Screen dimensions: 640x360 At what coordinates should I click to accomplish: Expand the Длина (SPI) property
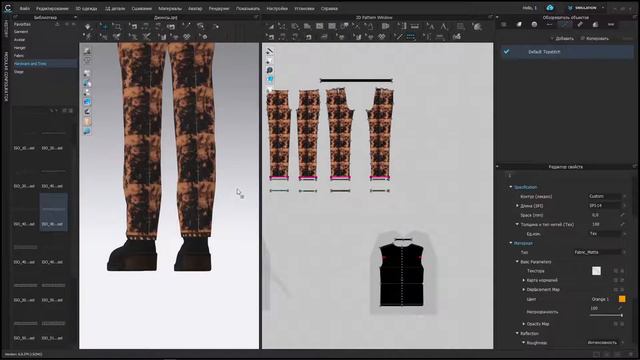(517, 206)
